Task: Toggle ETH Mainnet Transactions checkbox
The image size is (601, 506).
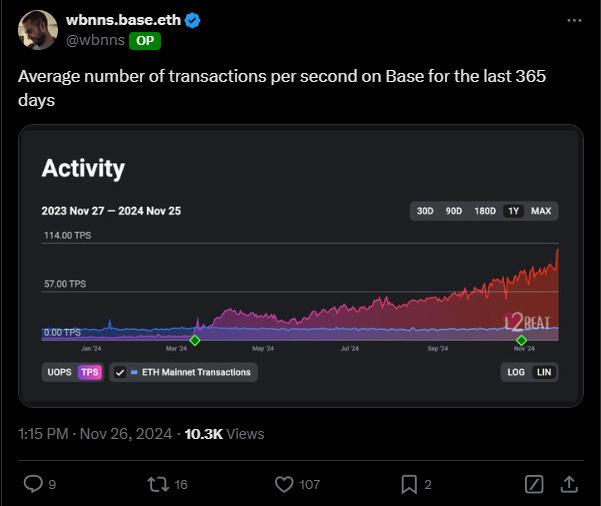Action: (120, 372)
